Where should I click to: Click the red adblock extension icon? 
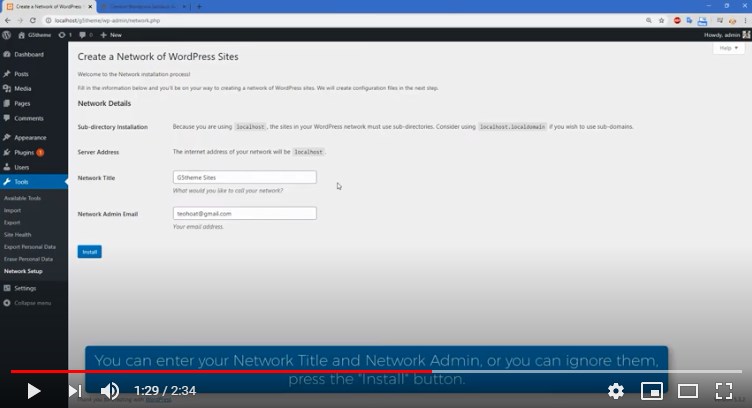pyautogui.click(x=677, y=20)
